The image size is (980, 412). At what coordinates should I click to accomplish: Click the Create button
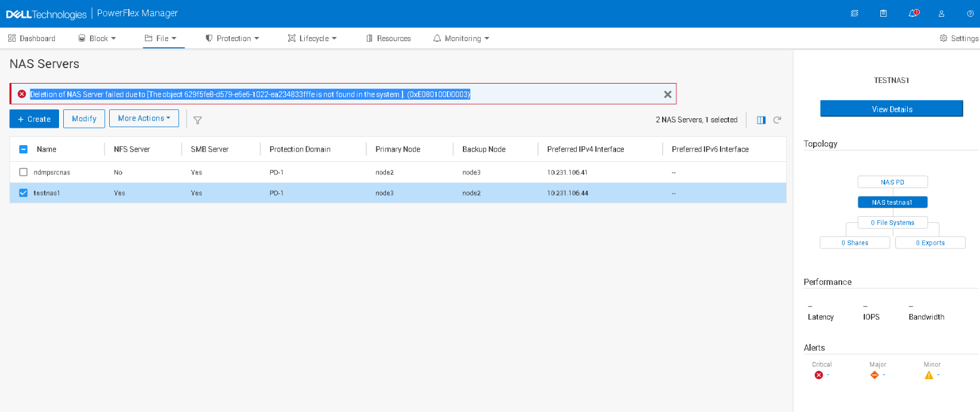click(34, 119)
